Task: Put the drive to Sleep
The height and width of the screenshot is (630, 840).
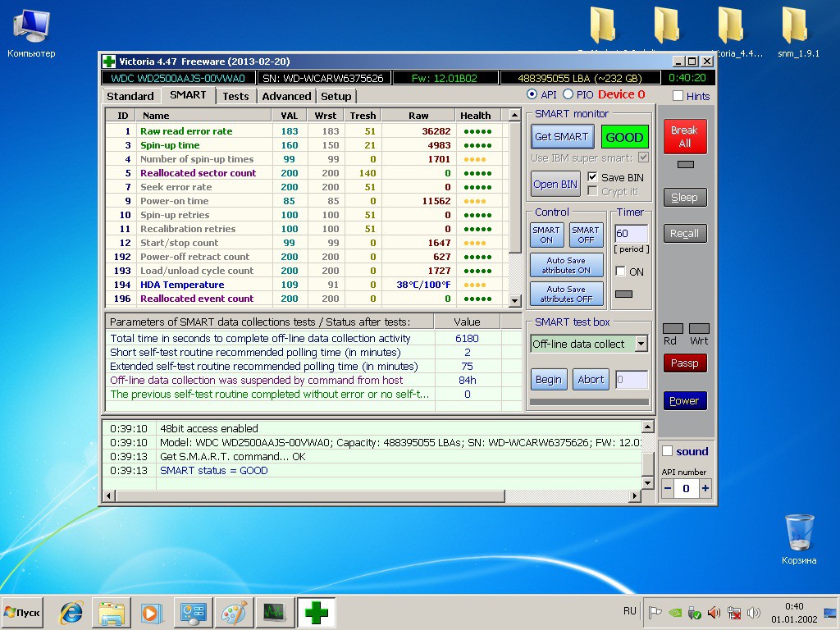Action: [685, 197]
